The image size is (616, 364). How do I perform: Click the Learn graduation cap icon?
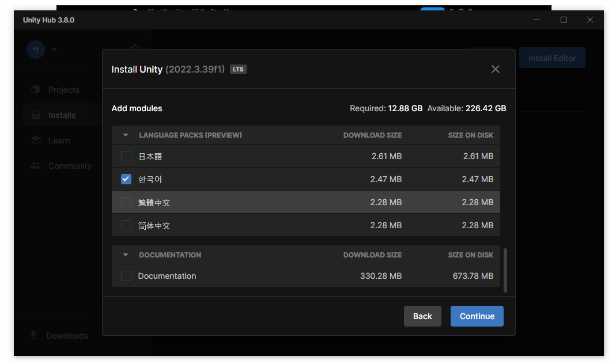click(x=36, y=140)
